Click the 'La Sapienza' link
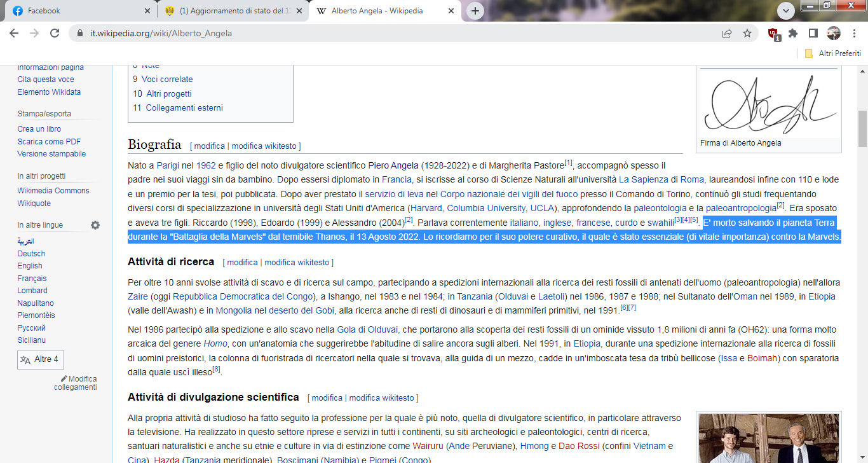 pyautogui.click(x=643, y=179)
